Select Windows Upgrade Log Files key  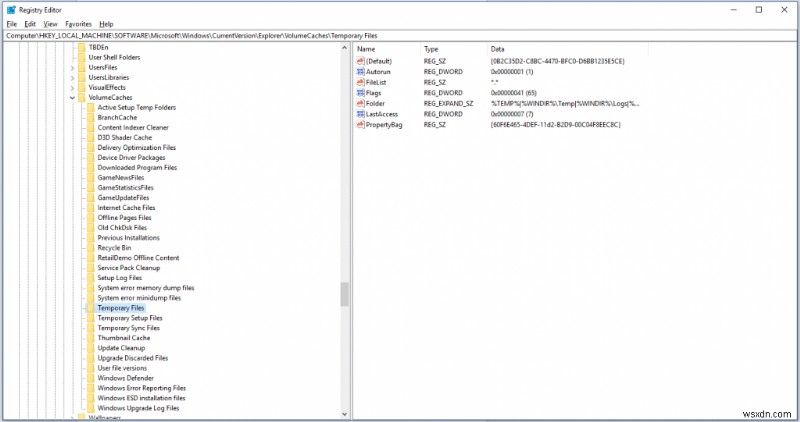(138, 408)
